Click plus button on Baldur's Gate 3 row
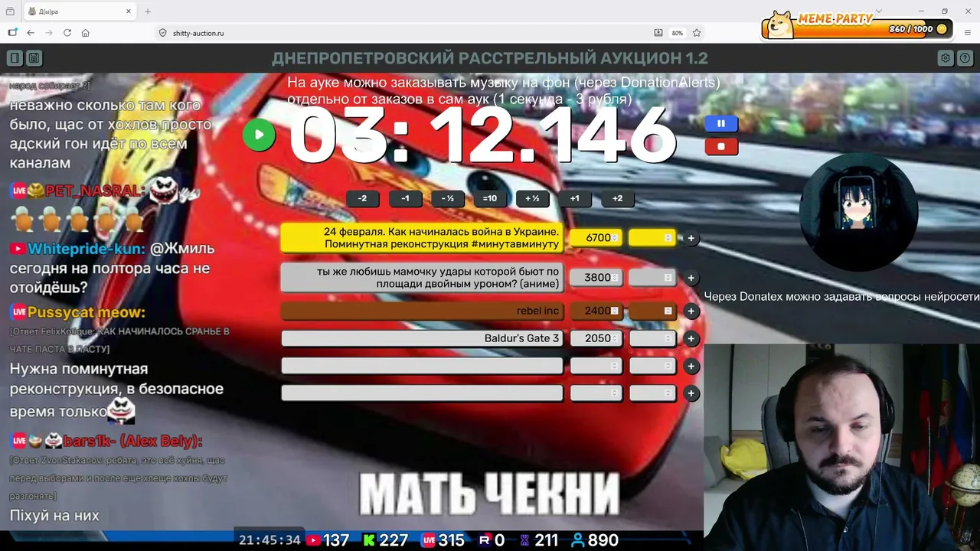This screenshot has width=980, height=551. [691, 338]
